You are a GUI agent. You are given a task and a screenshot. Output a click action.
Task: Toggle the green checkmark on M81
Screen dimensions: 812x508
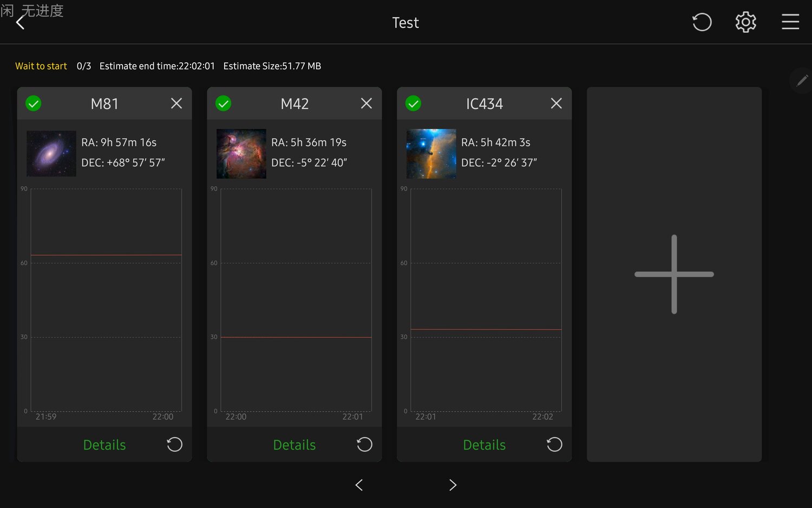(34, 103)
